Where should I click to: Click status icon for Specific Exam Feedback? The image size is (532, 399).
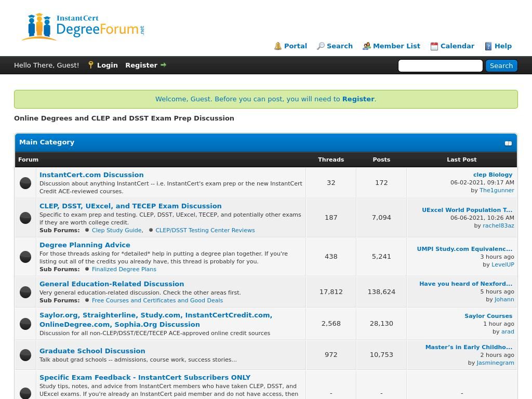(25, 393)
